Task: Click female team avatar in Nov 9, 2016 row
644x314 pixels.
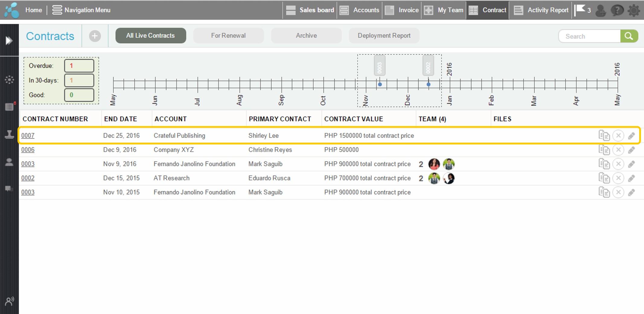Action: [434, 164]
